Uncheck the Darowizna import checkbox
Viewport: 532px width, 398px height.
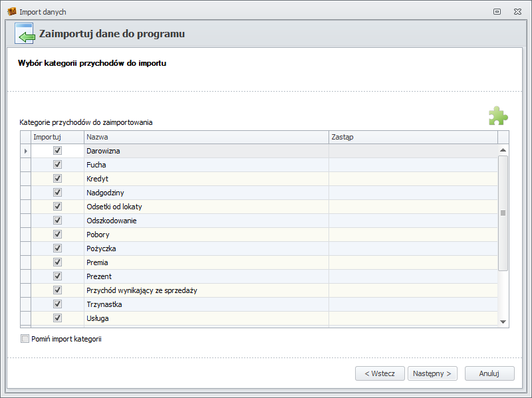tap(57, 151)
